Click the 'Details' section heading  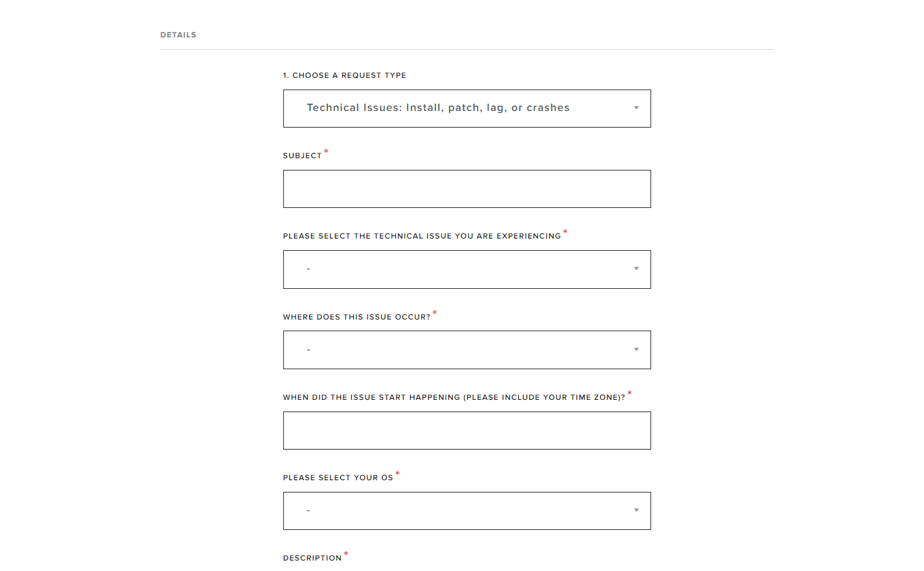tap(178, 35)
